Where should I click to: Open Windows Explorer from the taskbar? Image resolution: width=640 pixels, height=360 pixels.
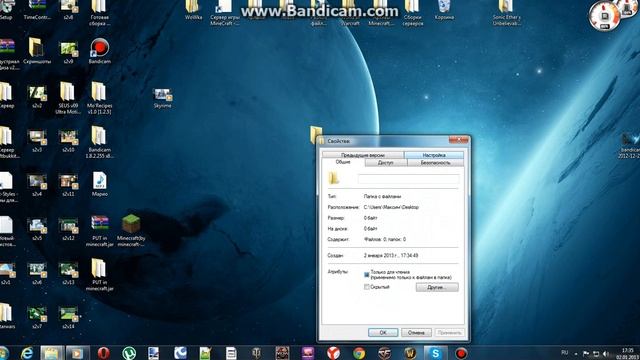pos(52,353)
